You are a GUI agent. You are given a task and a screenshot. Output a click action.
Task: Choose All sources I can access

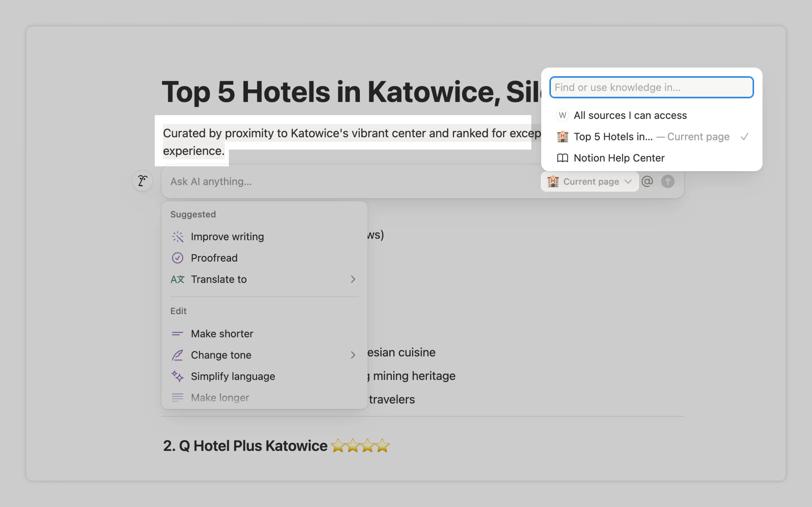630,115
